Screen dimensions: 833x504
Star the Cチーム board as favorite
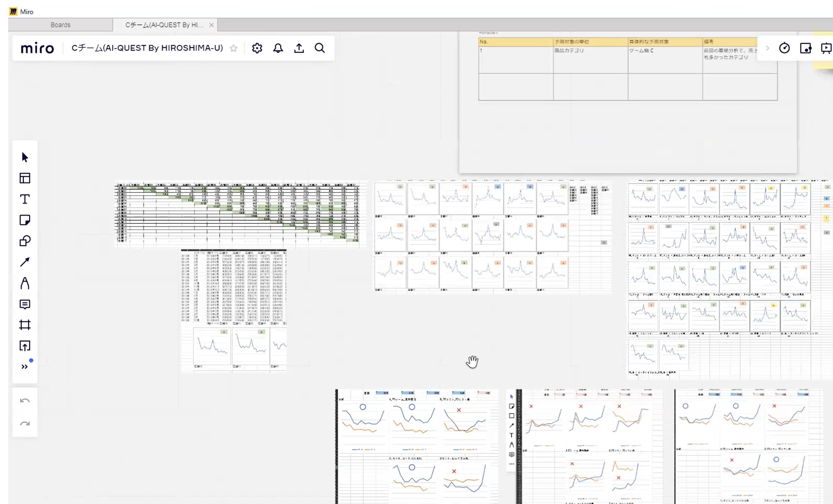point(233,48)
